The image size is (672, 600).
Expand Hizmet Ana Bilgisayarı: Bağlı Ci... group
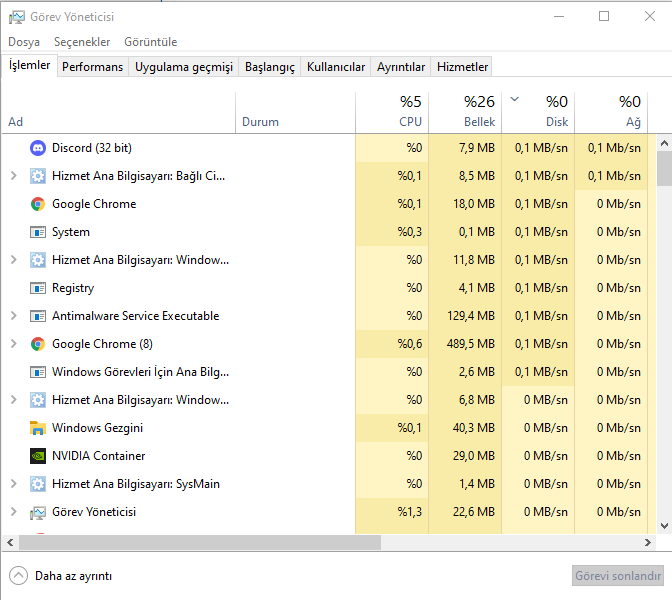[14, 176]
